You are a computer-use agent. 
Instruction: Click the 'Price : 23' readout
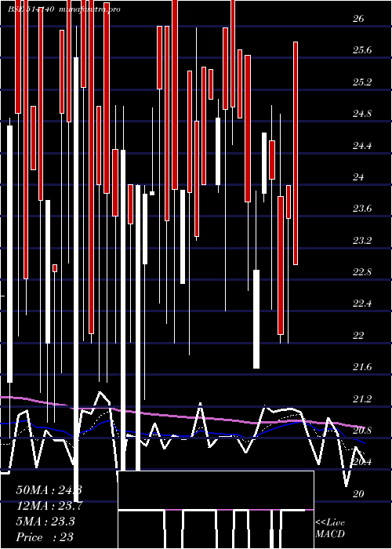(x=45, y=537)
